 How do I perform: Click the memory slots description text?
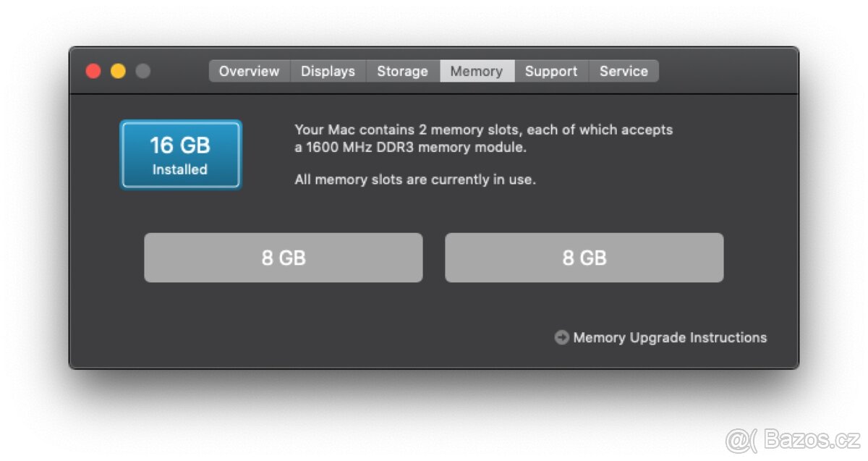pyautogui.click(x=483, y=130)
